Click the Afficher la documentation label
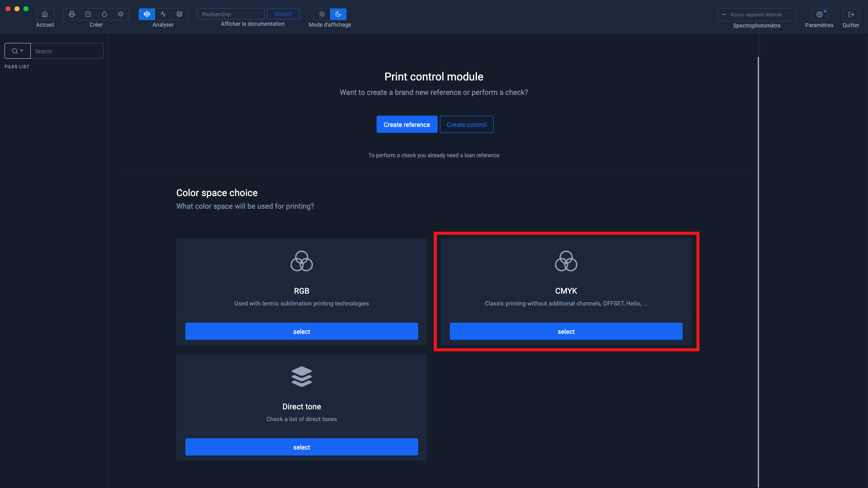Viewport: 868px width, 488px height. (253, 24)
